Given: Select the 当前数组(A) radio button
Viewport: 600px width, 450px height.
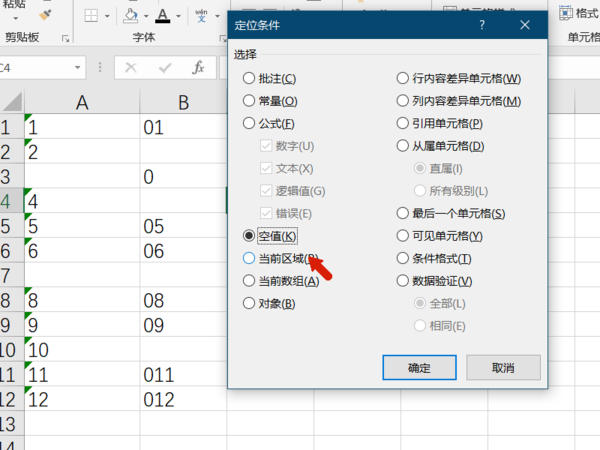Looking at the screenshot, I should click(x=249, y=281).
